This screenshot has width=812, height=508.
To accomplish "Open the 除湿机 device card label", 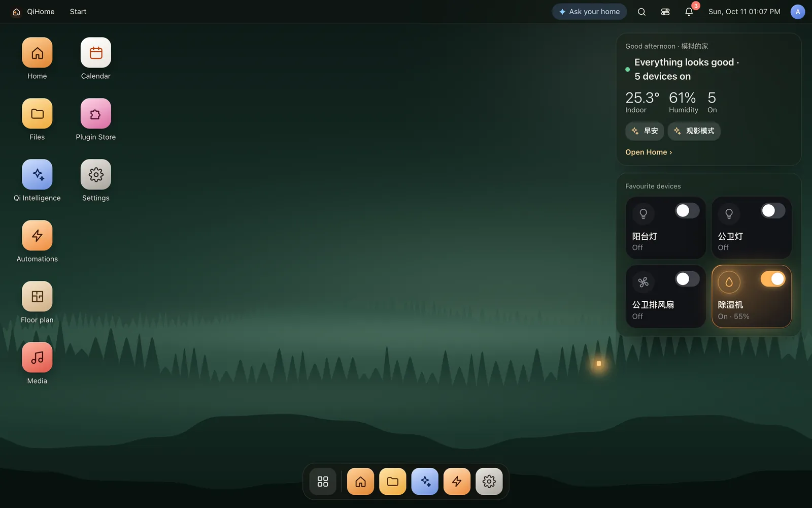I will 730,305.
